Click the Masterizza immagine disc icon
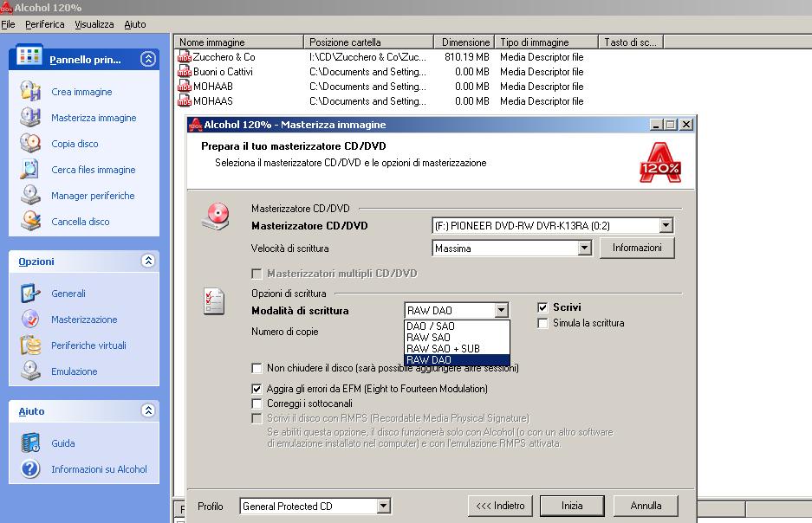 [30, 118]
